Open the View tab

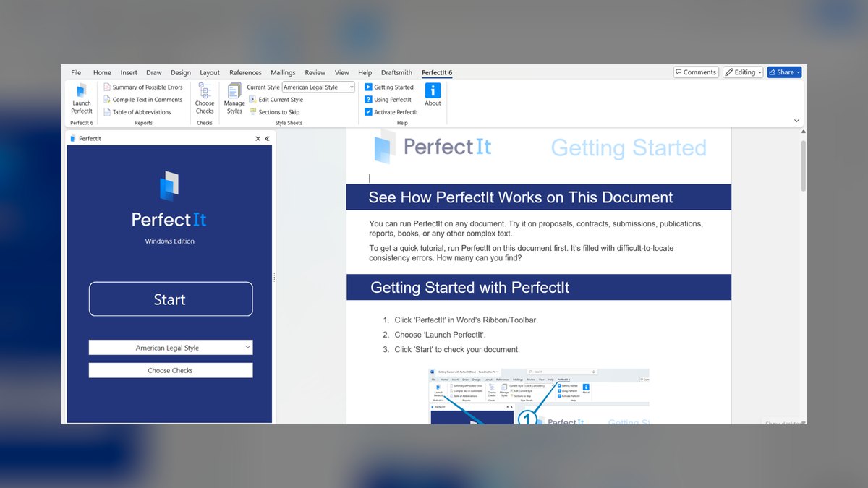click(342, 72)
